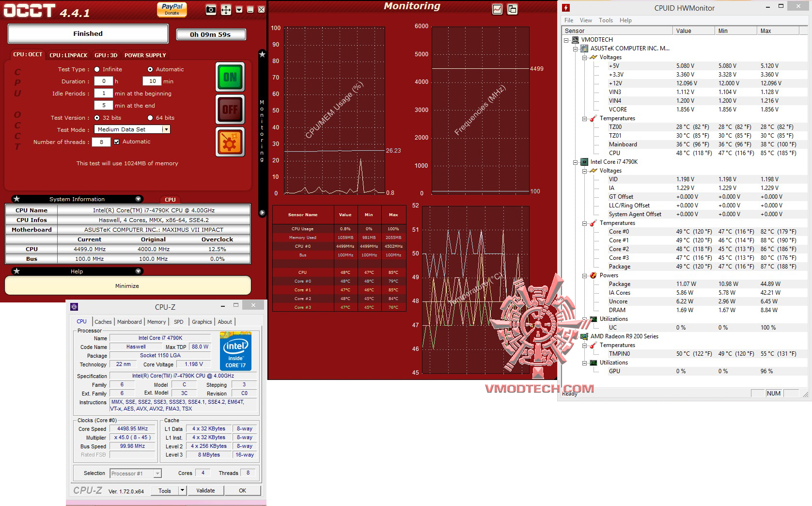The height and width of the screenshot is (506, 812).
Task: Start the test with green ON button
Action: click(x=230, y=77)
